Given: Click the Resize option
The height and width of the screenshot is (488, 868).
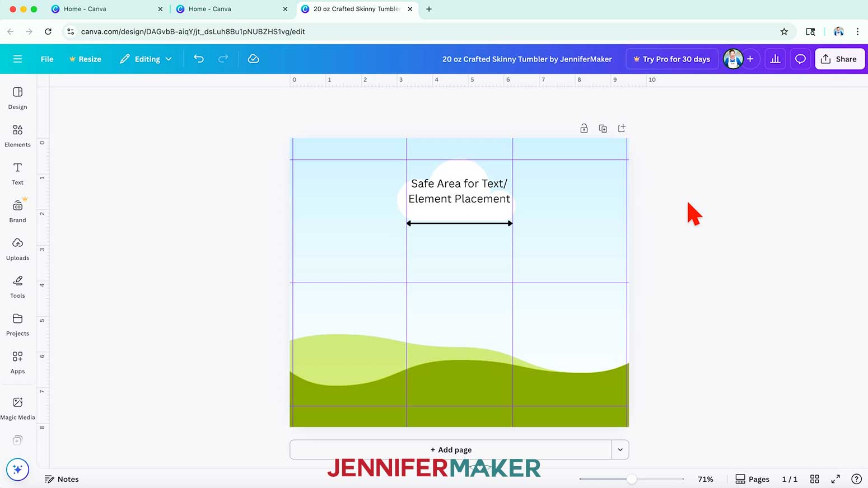Looking at the screenshot, I should click(85, 59).
